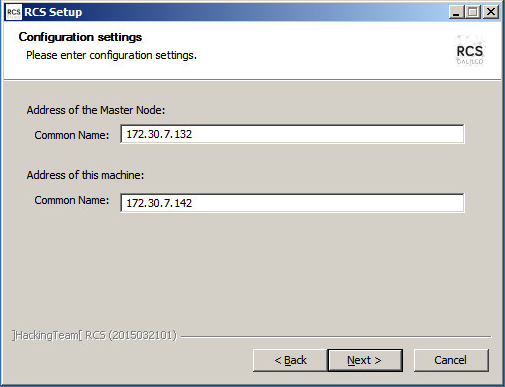Focus this machine's Common Name field
505x387 pixels.
[292, 203]
